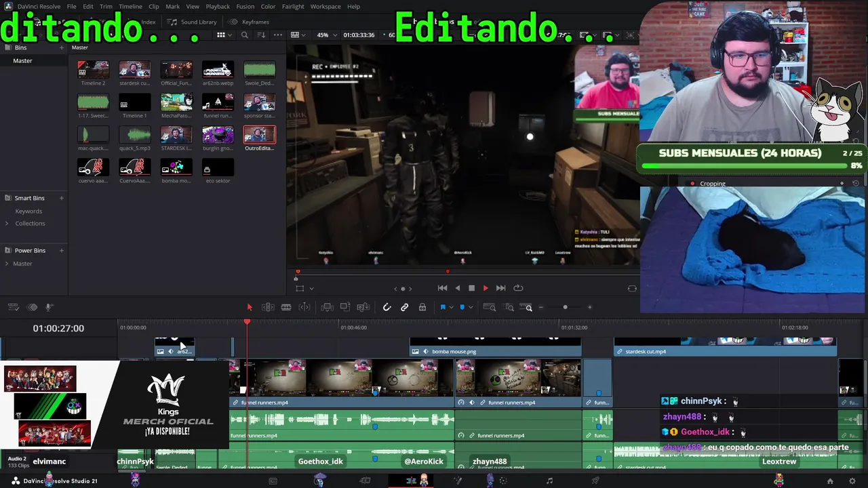Open the View menu
The width and height of the screenshot is (868, 488).
click(193, 6)
